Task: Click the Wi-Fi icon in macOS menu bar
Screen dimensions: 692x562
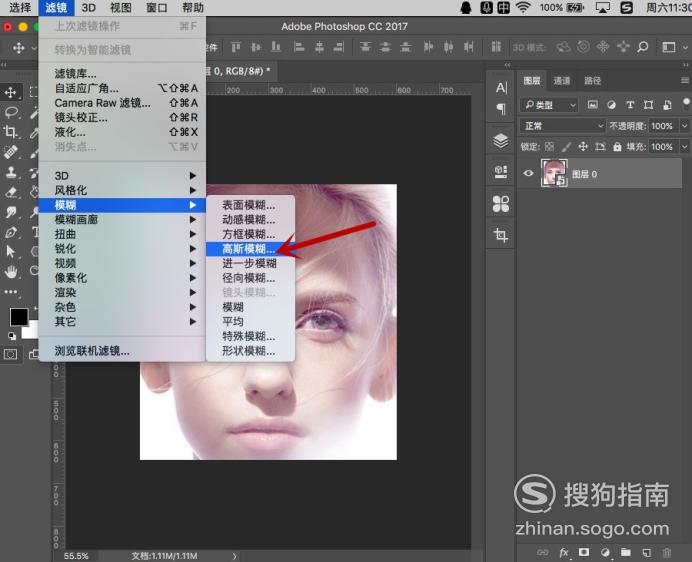Action: pyautogui.click(x=523, y=8)
